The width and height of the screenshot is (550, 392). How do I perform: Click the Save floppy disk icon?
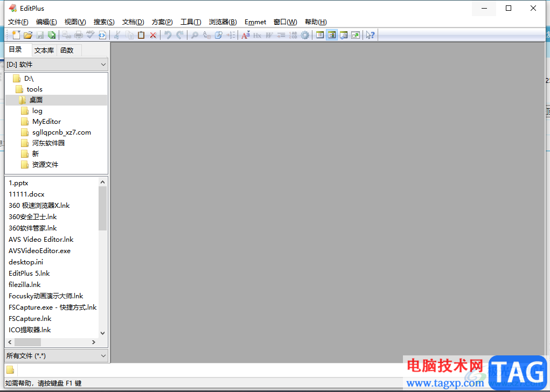[x=40, y=34]
